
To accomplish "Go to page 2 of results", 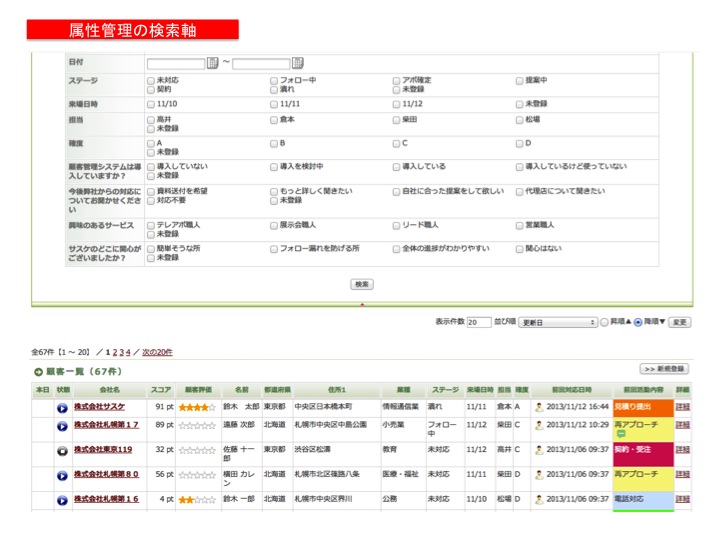I will point(114,352).
